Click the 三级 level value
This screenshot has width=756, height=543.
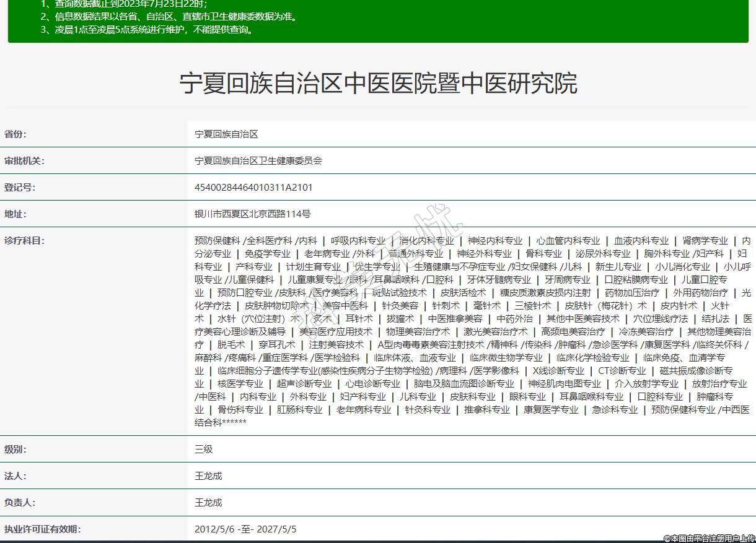pos(204,450)
